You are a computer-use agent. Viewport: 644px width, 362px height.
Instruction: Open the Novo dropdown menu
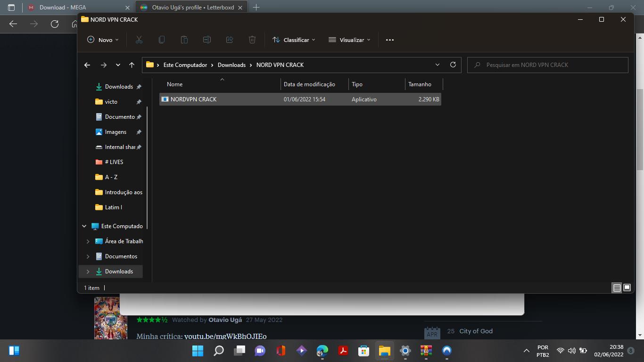tap(103, 40)
